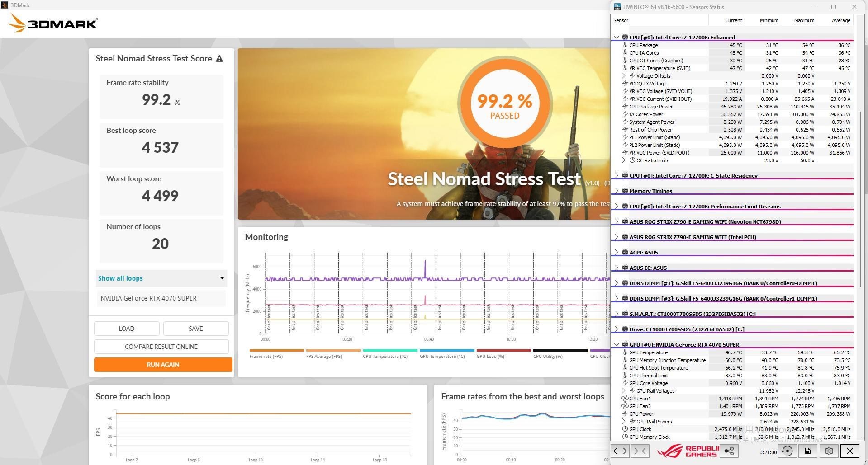
Task: Click the Minimum column header
Action: (763, 20)
